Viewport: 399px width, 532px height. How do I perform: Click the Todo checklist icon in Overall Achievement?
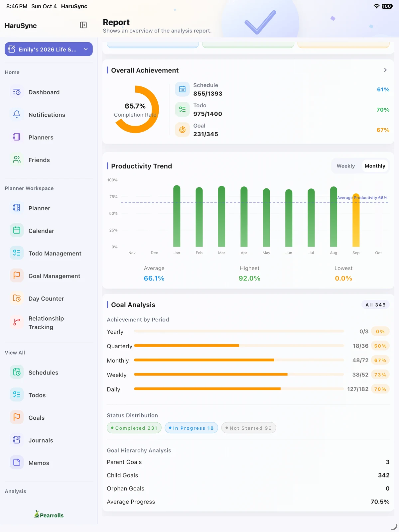(x=182, y=109)
